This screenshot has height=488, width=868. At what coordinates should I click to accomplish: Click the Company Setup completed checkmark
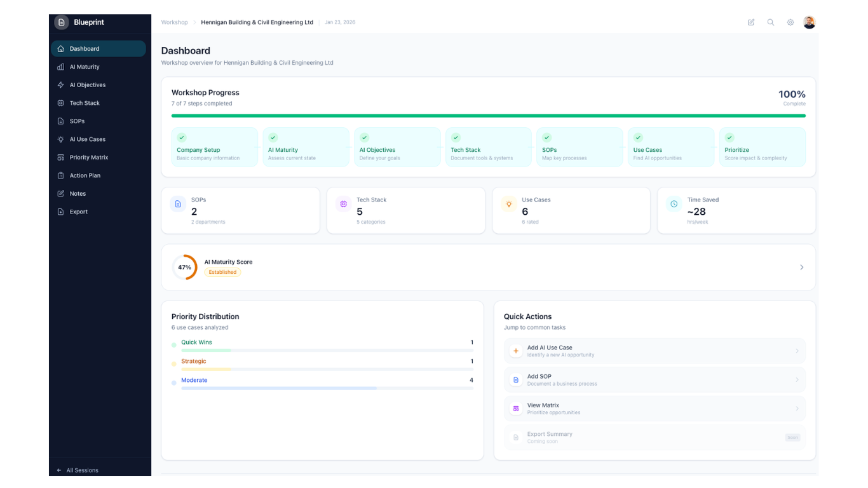[x=182, y=137]
